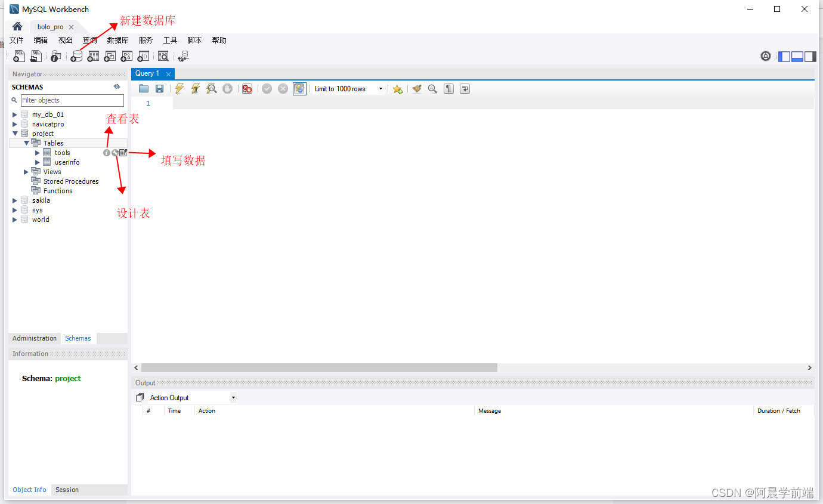Toggle right sidebar visibility button
The width and height of the screenshot is (823, 504).
[810, 57]
